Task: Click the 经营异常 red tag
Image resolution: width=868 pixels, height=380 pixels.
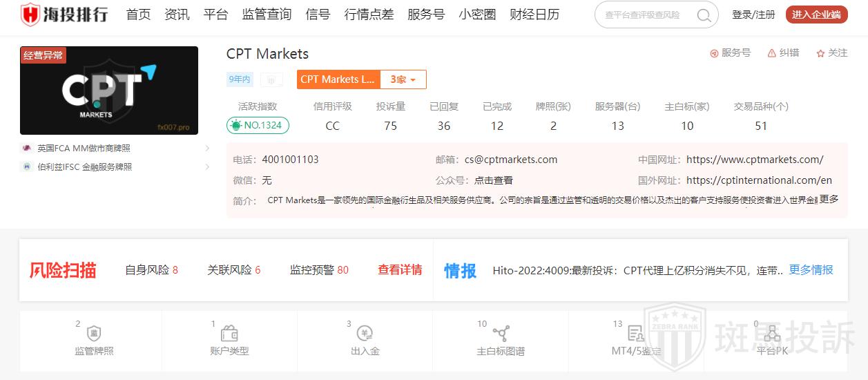Action: coord(43,55)
